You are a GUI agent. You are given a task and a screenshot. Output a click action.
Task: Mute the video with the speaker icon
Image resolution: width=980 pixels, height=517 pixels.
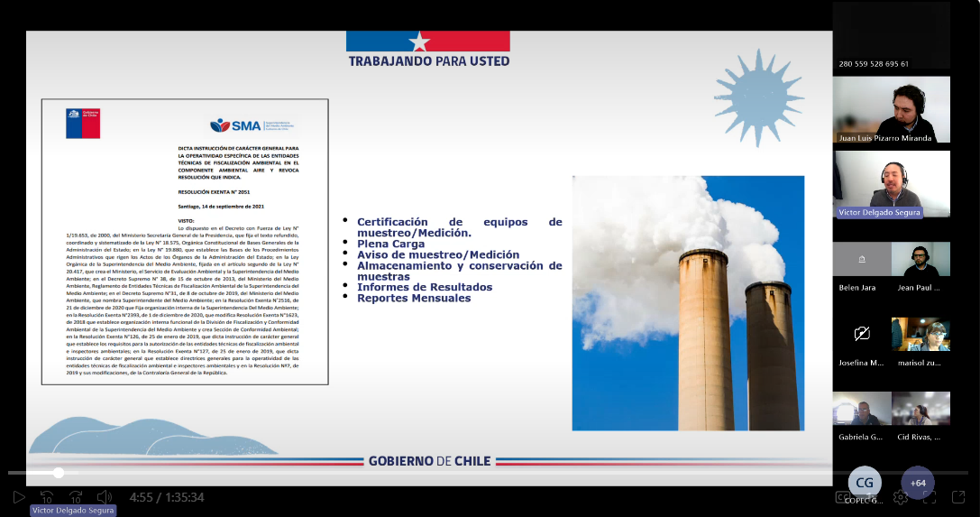click(105, 497)
